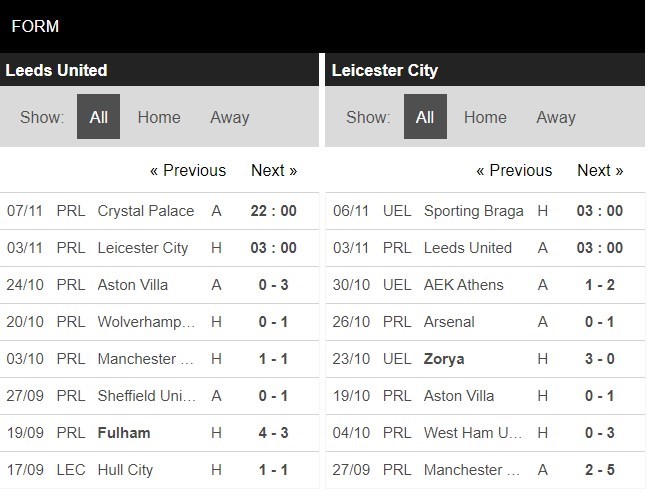Screen dimensions: 648x498
Task: Go to Previous matches for Leeds United
Action: point(188,170)
